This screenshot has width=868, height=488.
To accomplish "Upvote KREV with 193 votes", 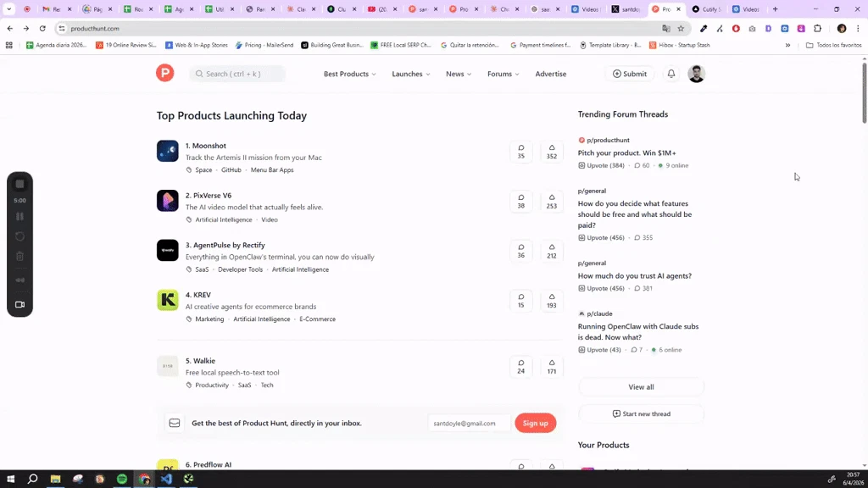I will [x=551, y=301].
